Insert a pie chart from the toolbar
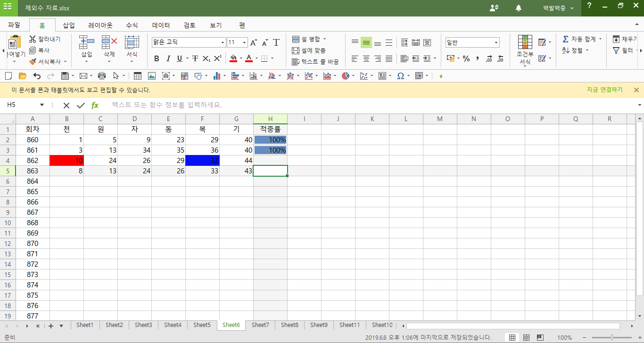 click(346, 76)
